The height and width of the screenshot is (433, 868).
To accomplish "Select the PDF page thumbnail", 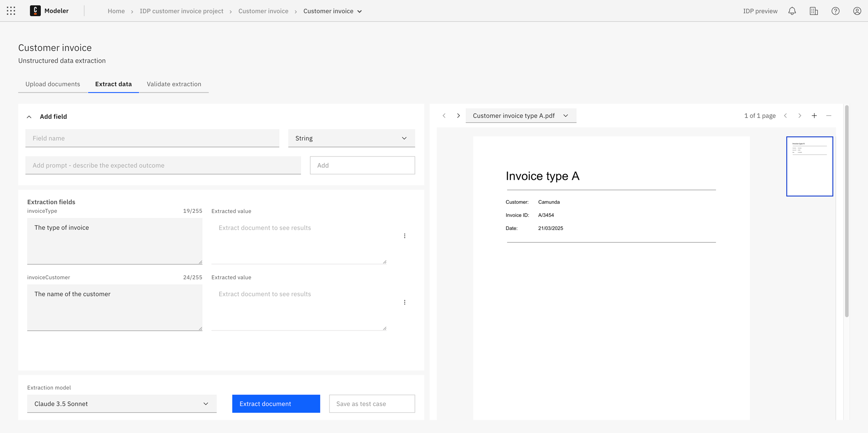I will 809,166.
